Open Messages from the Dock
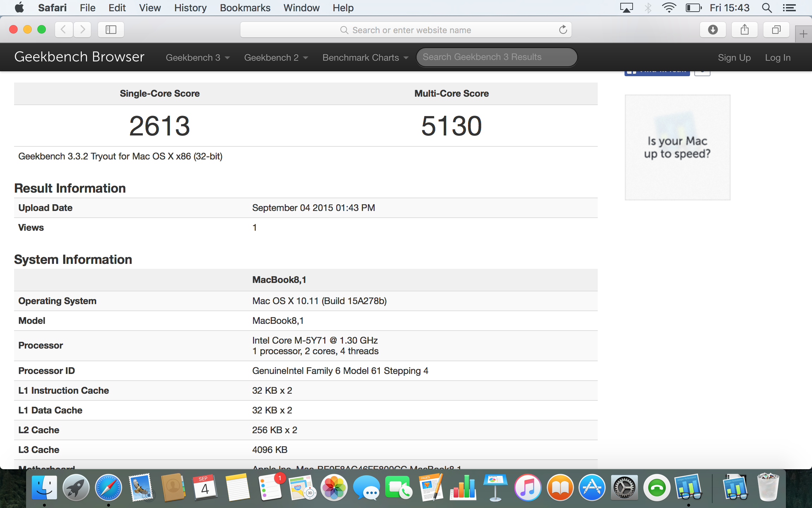The width and height of the screenshot is (812, 508). [367, 488]
